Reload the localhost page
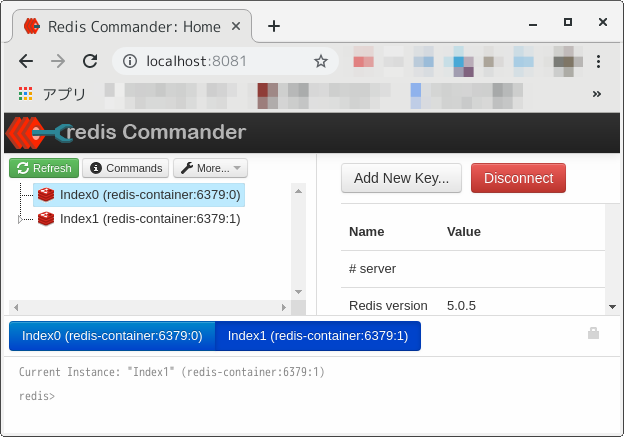This screenshot has height=437, width=624. (90, 61)
